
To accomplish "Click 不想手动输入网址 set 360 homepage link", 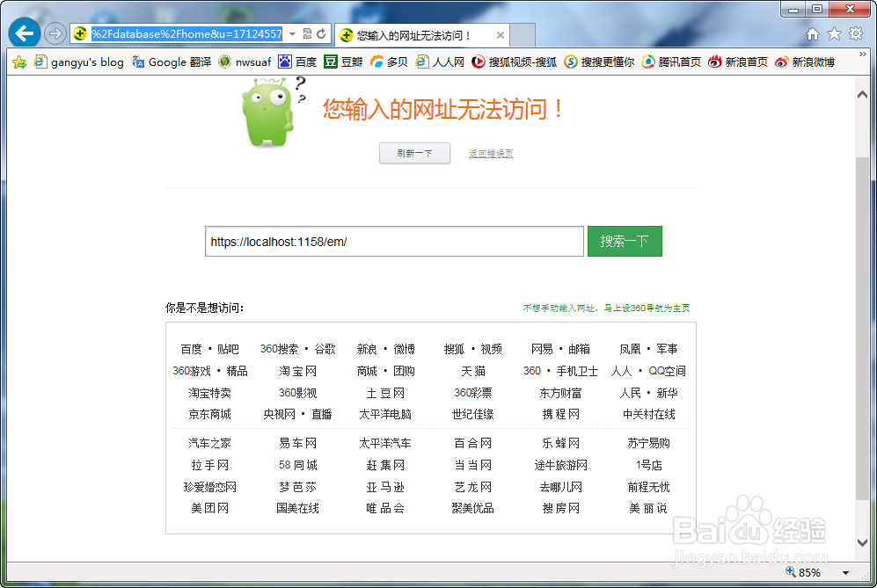I will tap(606, 308).
